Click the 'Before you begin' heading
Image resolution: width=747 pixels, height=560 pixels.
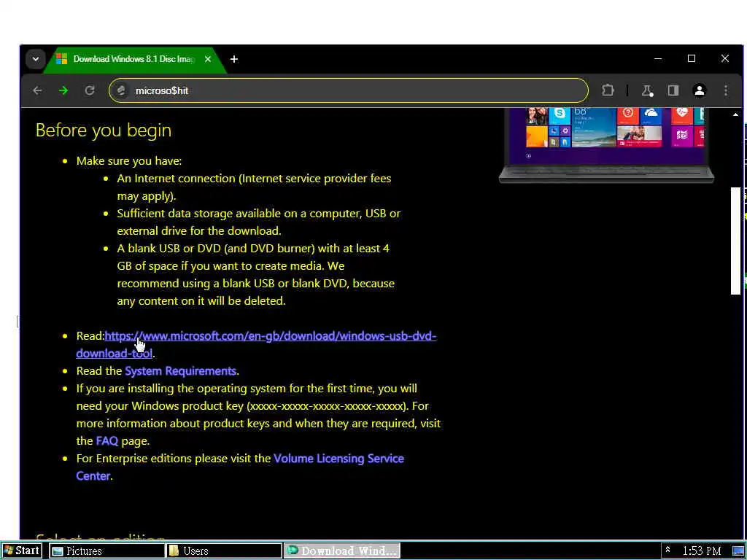click(x=104, y=131)
